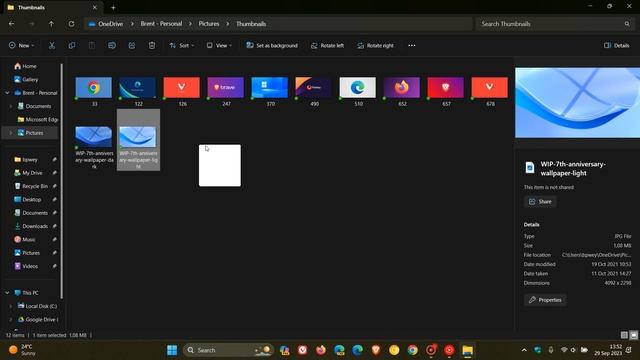The image size is (640, 360).
Task: Click Brent - Personal in the breadcrumb
Action: tap(161, 24)
